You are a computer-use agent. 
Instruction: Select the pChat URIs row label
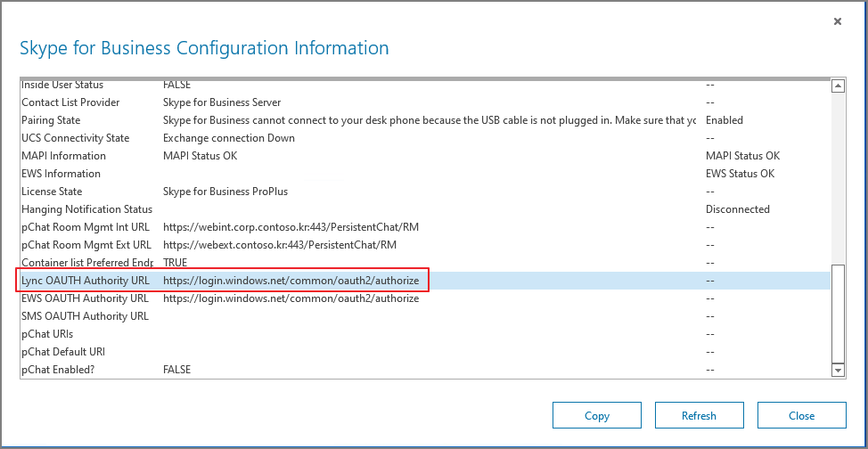tap(47, 334)
